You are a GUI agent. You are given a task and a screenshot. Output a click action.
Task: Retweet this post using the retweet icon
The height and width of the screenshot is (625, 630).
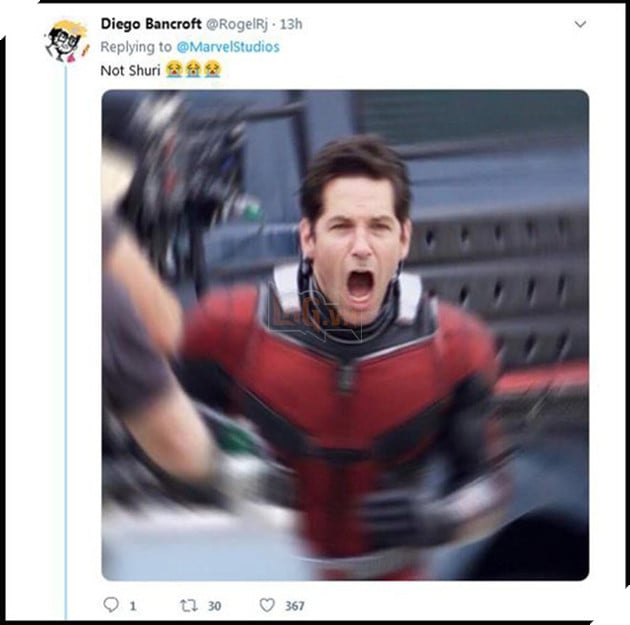click(x=188, y=605)
